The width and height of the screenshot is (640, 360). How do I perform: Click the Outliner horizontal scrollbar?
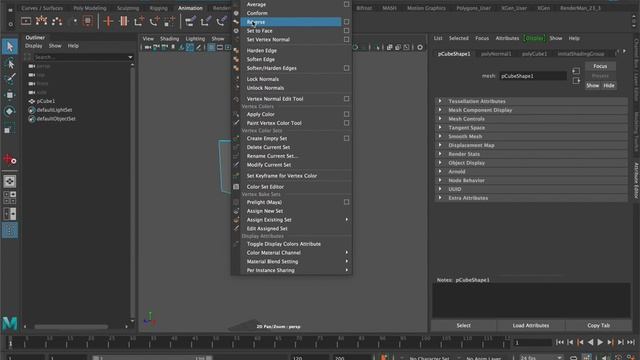[x=71, y=327]
